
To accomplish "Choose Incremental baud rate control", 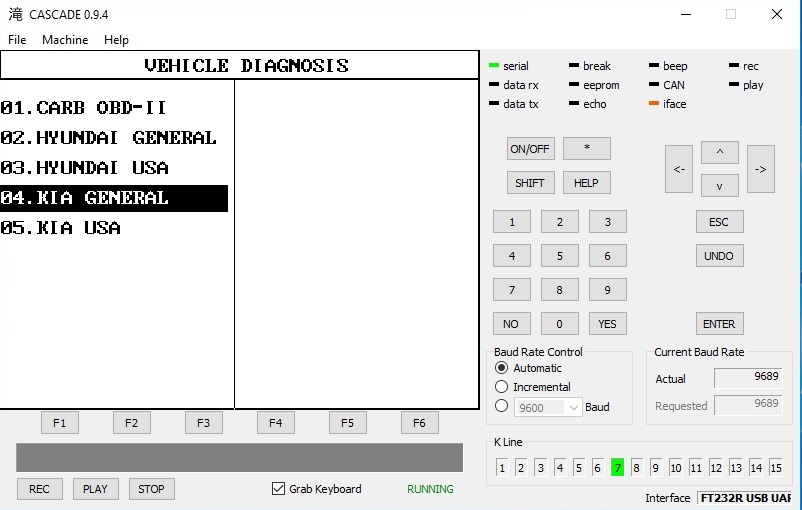I will [502, 387].
